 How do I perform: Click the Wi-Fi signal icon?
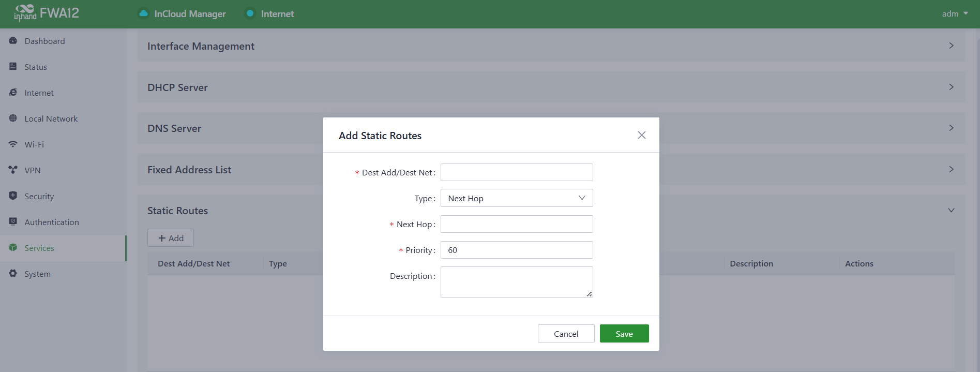pyautogui.click(x=13, y=144)
